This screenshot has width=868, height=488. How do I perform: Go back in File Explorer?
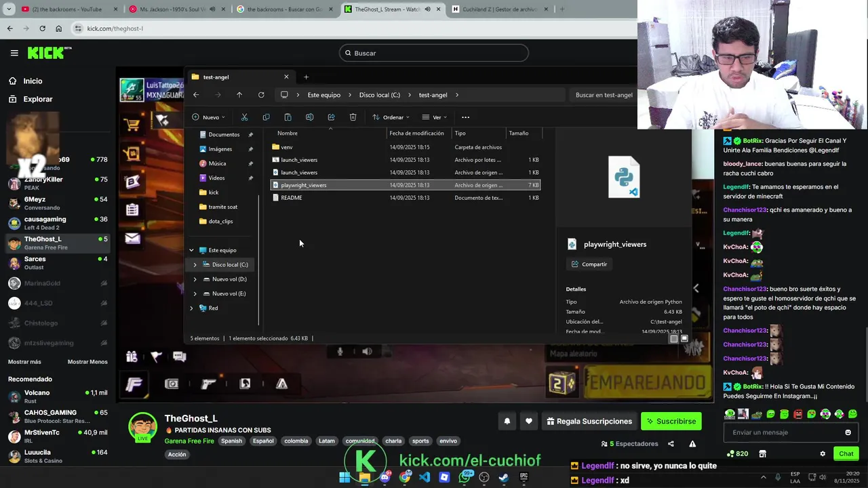point(196,95)
